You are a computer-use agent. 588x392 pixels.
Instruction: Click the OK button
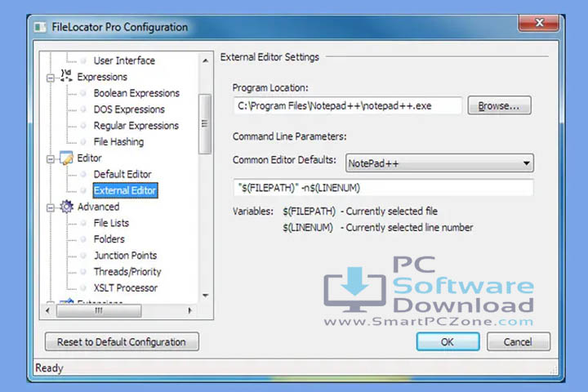[448, 341]
